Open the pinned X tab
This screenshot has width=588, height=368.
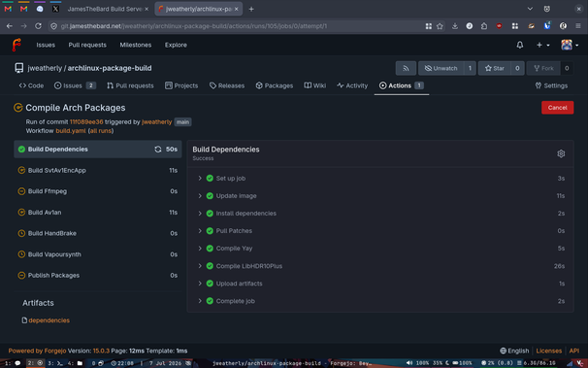point(55,9)
